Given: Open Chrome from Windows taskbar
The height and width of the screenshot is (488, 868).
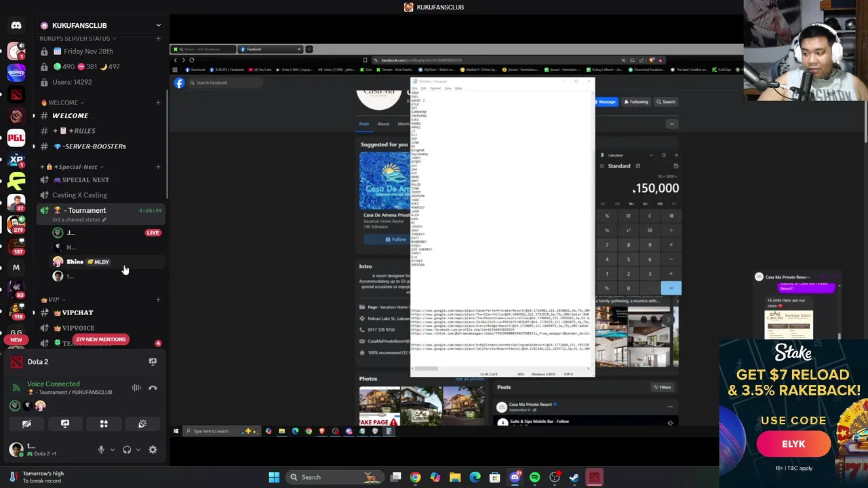Looking at the screenshot, I should [x=415, y=477].
